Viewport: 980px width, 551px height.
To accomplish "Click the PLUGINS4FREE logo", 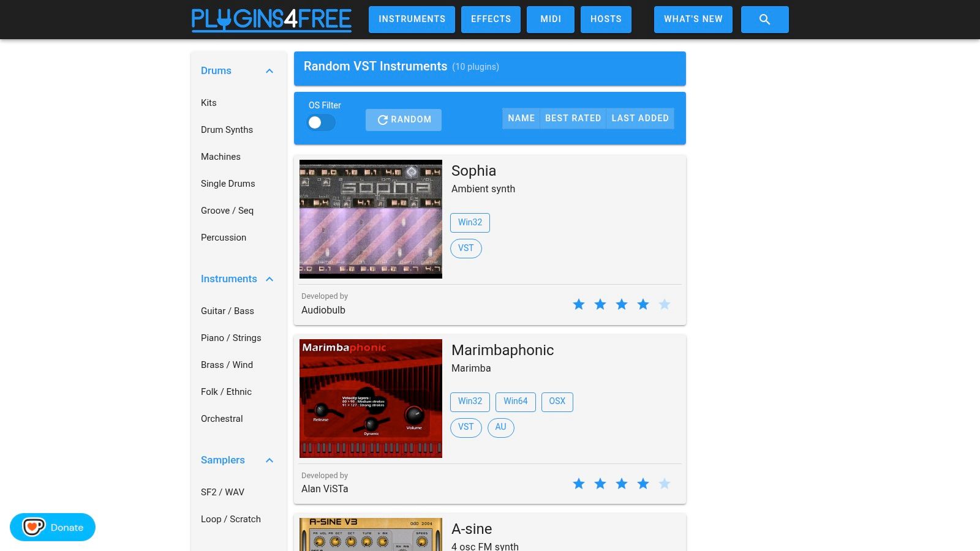I will (271, 19).
